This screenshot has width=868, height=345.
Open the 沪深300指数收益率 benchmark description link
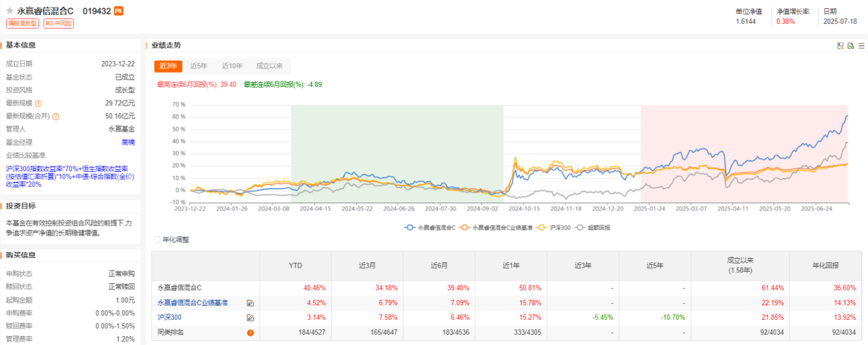[71, 176]
